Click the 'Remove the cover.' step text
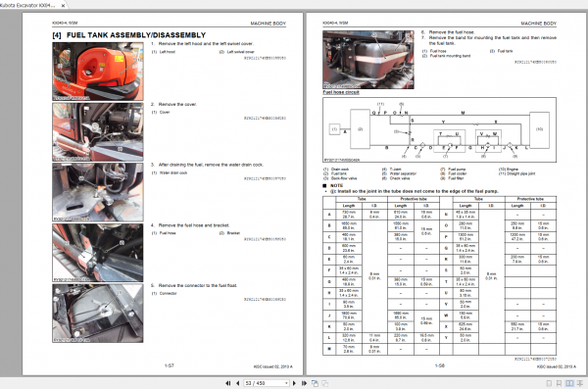 click(x=177, y=104)
